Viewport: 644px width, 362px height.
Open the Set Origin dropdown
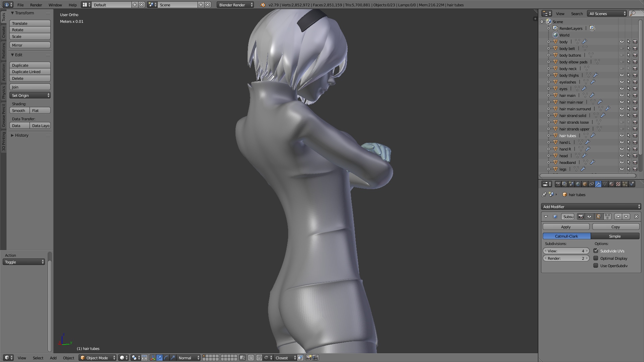click(x=30, y=96)
